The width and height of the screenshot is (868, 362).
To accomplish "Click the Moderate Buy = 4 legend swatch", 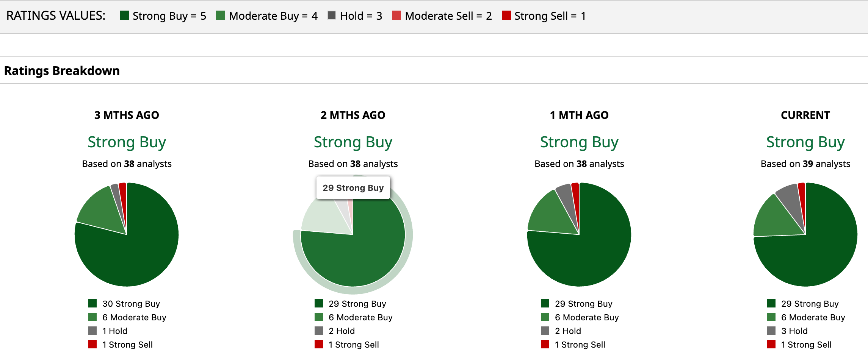I will point(220,15).
